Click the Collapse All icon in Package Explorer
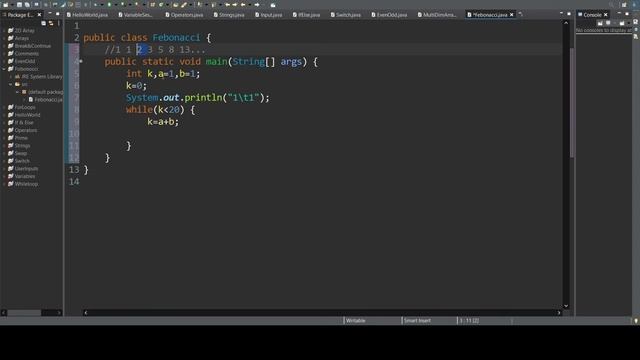The height and width of the screenshot is (360, 640). point(44,23)
